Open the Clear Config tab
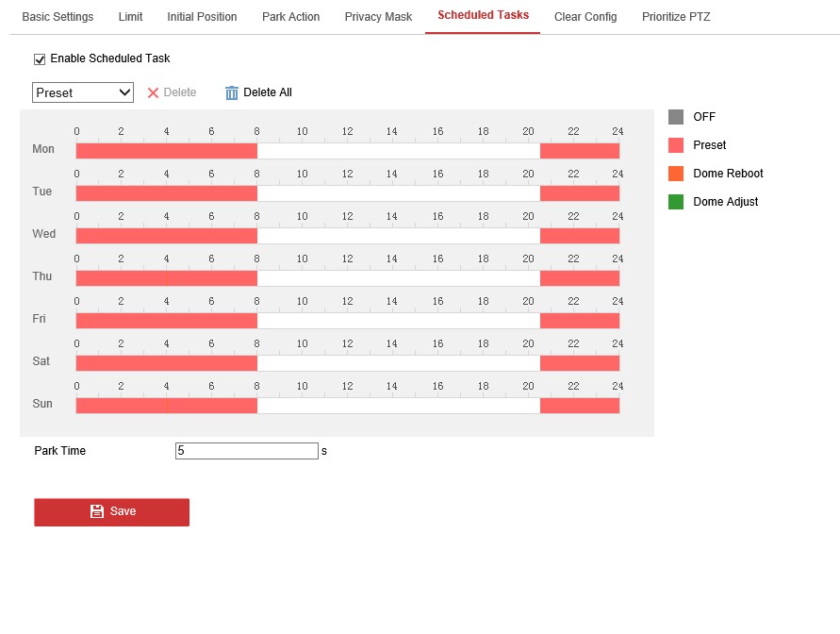 [585, 17]
